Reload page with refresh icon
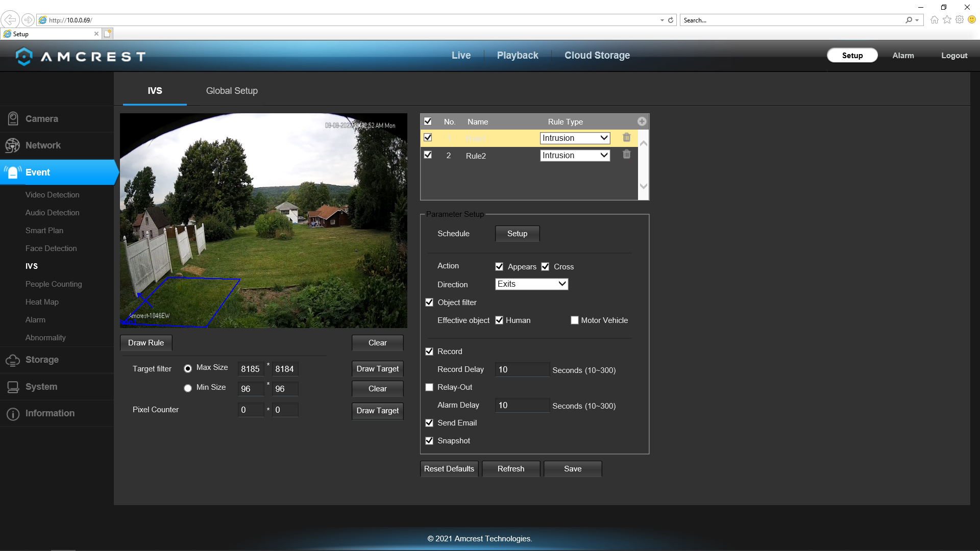The width and height of the screenshot is (980, 551). 671,20
